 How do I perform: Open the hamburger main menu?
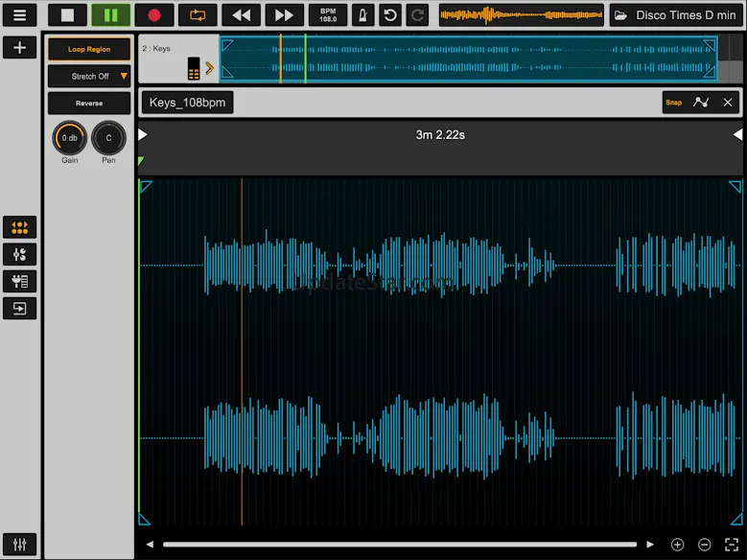[19, 14]
